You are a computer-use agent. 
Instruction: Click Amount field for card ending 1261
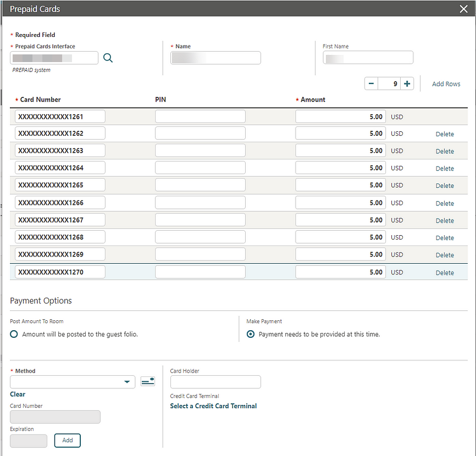click(340, 116)
